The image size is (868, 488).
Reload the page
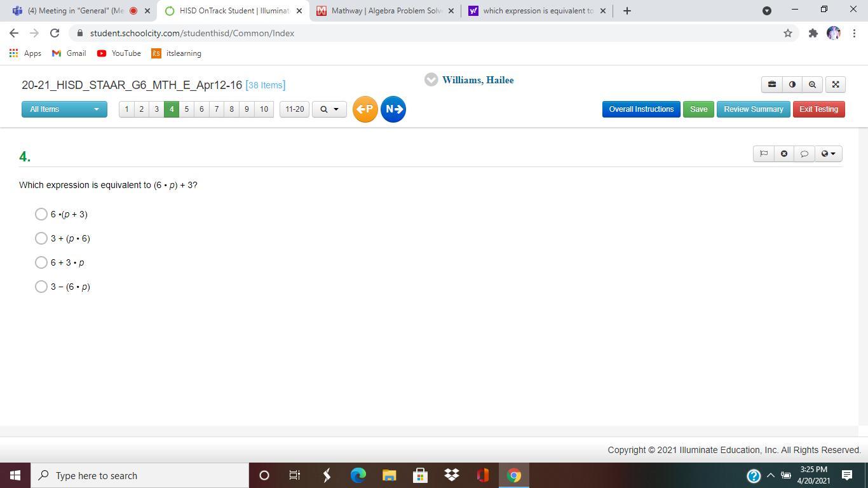click(55, 33)
